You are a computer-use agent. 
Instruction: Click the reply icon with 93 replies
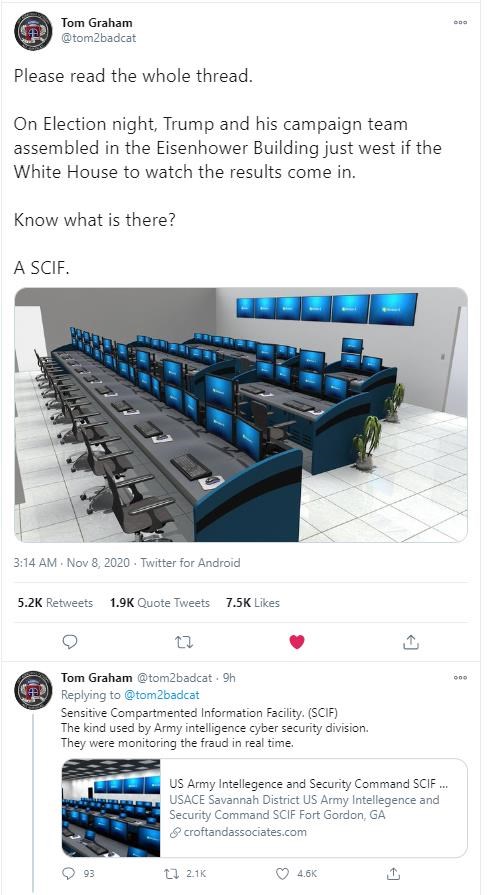[x=77, y=873]
